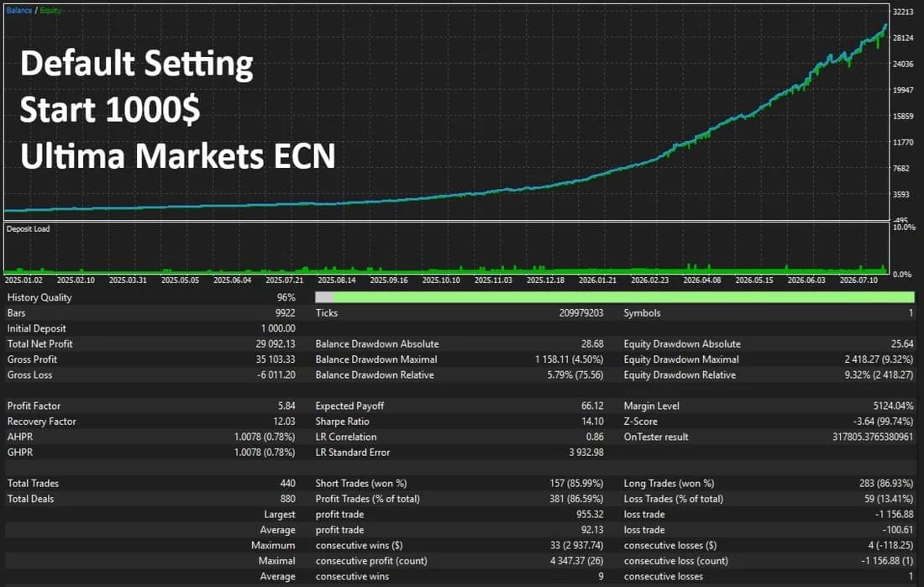Screen dimensions: 924x587
Task: Click the Symbols value 1
Action: (x=911, y=313)
